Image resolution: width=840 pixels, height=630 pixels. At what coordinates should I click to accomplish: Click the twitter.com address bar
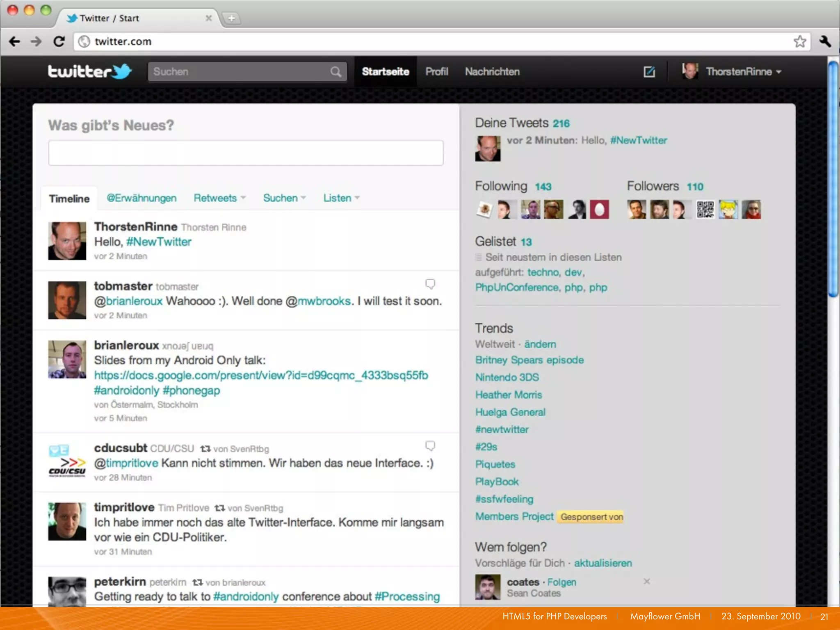pos(441,41)
